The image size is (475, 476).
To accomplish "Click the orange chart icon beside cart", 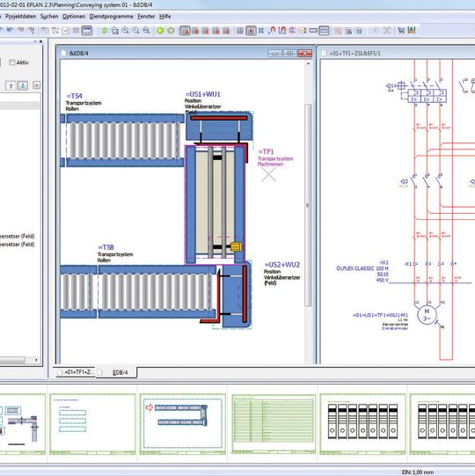I will pyautogui.click(x=412, y=31).
